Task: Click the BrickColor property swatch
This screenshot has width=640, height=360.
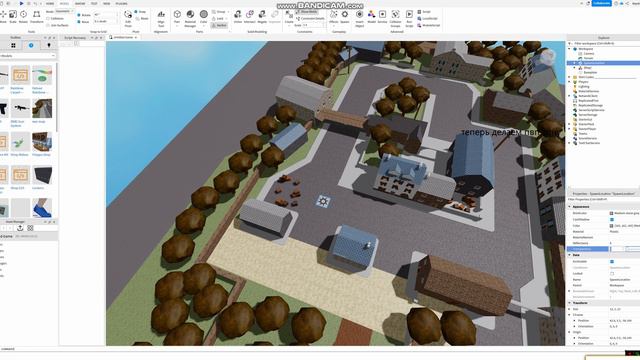Action: tap(611, 213)
